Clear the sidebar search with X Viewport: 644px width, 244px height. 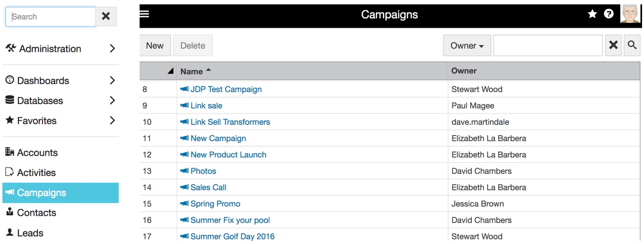click(106, 17)
